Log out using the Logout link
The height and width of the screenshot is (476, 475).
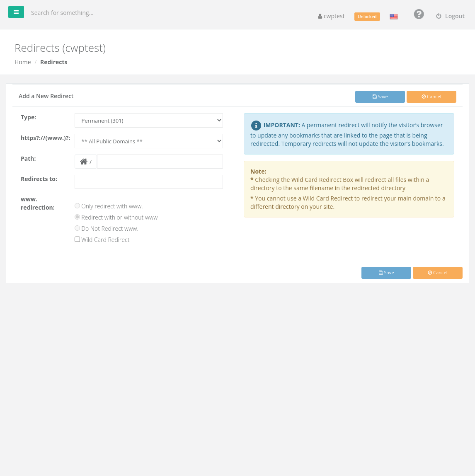click(451, 16)
